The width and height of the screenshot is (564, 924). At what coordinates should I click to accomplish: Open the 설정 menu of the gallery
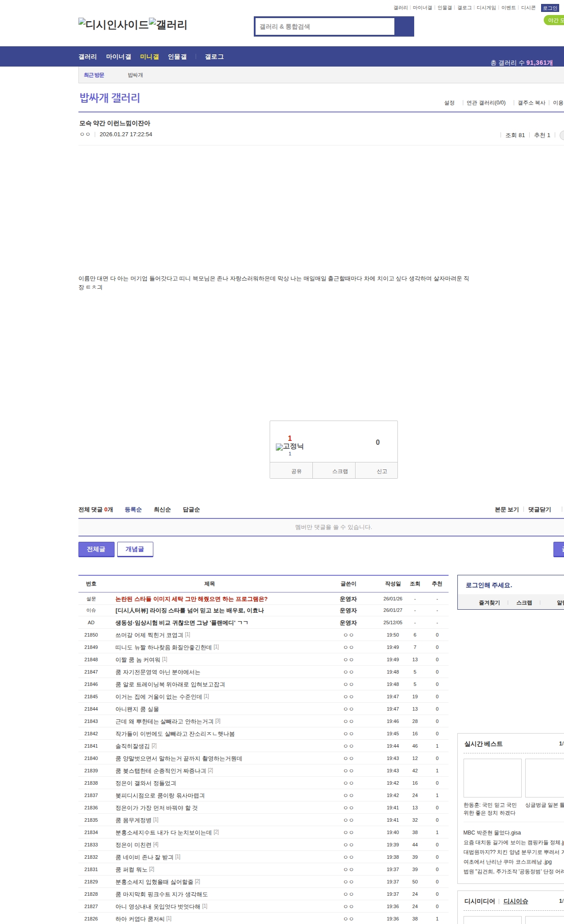pos(449,103)
